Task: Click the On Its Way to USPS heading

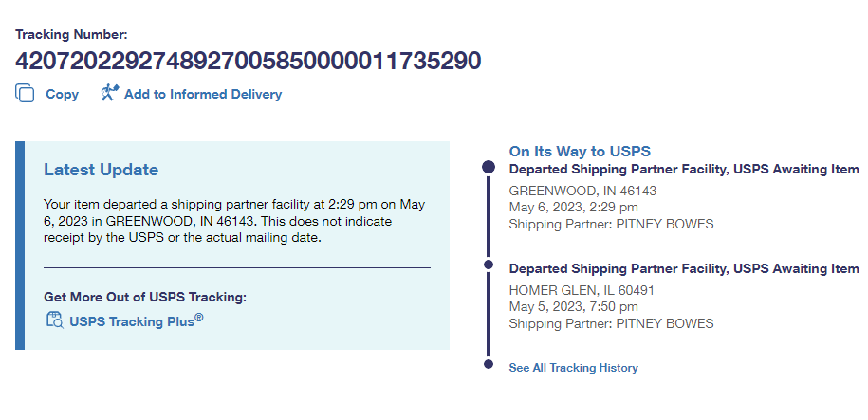Action: click(x=580, y=151)
